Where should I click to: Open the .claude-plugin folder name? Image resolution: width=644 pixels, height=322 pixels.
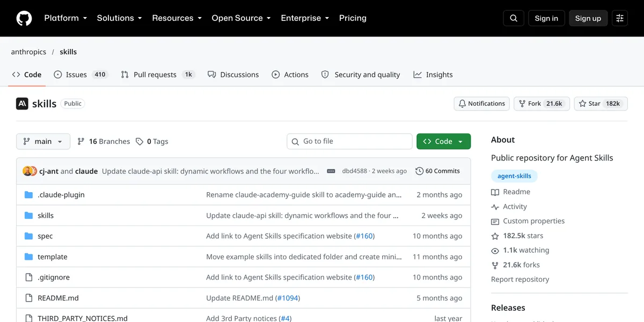pos(61,195)
